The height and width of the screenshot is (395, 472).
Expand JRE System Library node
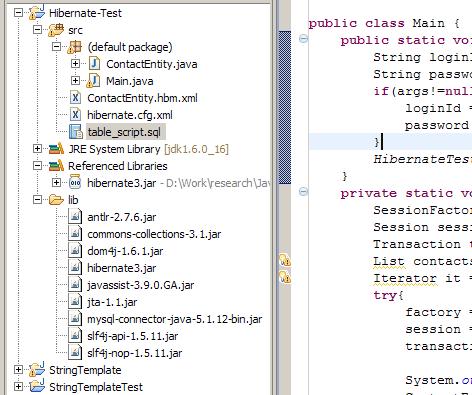[x=38, y=149]
